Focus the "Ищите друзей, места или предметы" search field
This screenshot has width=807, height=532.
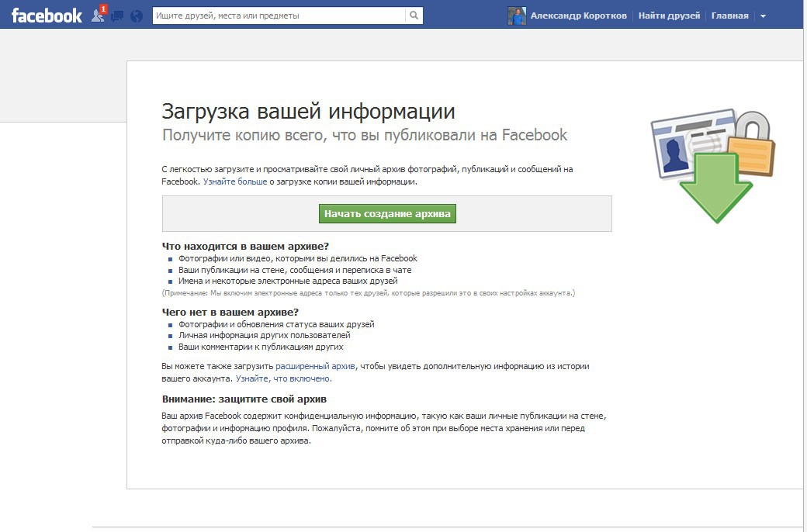tap(279, 16)
